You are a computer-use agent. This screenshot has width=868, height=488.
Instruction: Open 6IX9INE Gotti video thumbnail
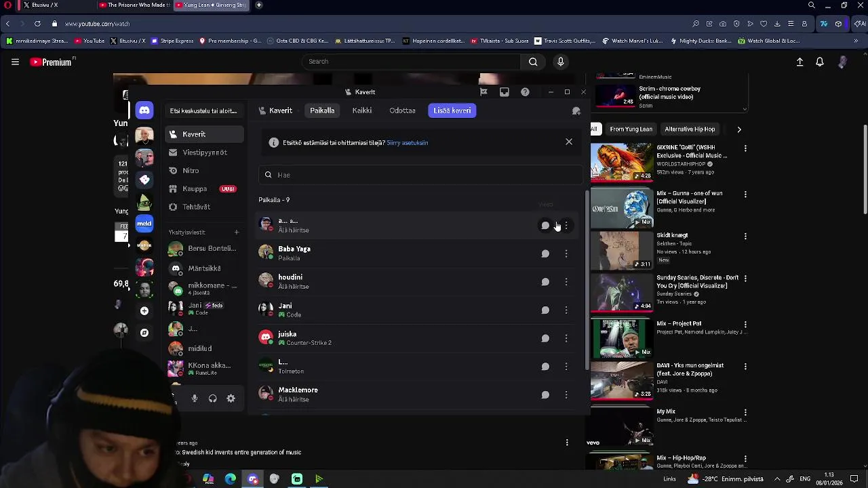(621, 161)
